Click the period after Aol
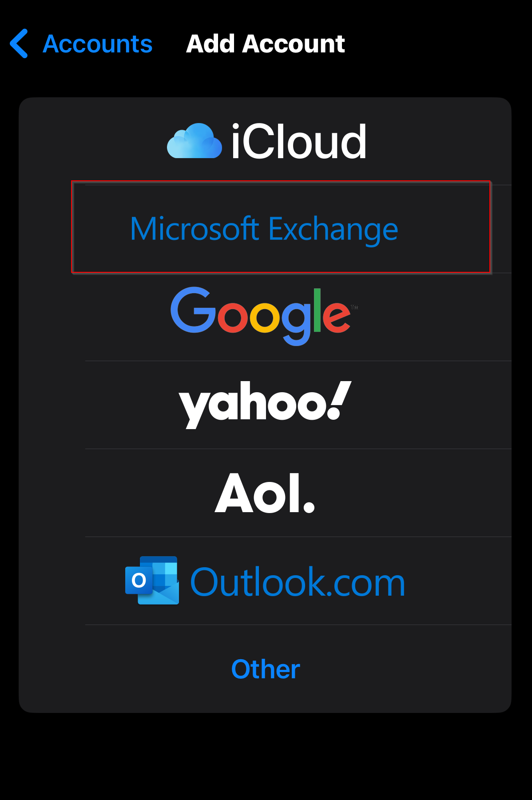The width and height of the screenshot is (532, 800). (x=309, y=506)
